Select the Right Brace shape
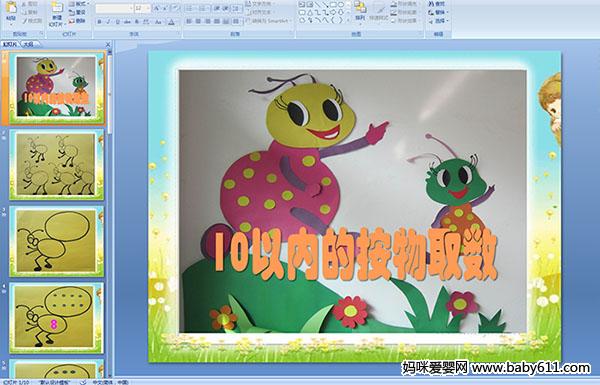Viewport: 600px width, 385px height. tap(340, 20)
